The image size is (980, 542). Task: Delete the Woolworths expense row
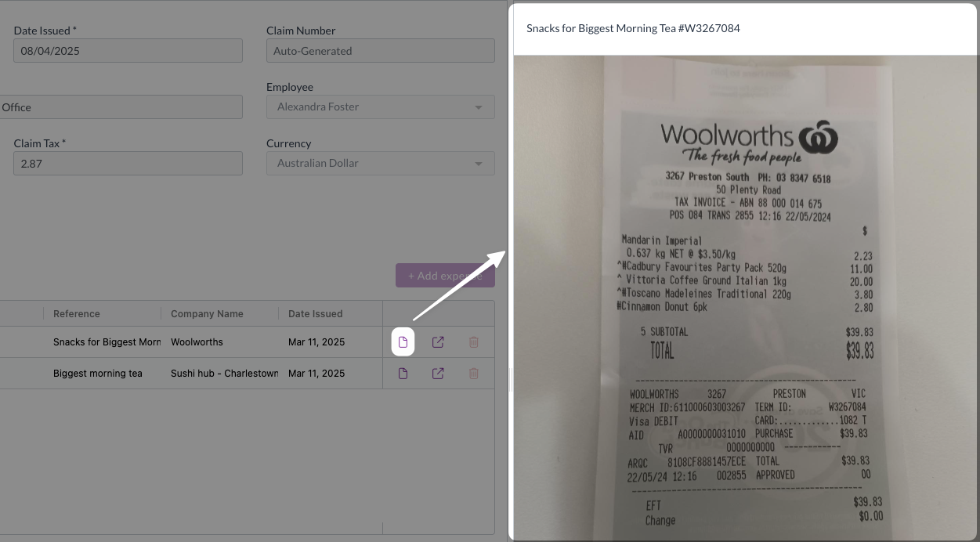click(473, 342)
